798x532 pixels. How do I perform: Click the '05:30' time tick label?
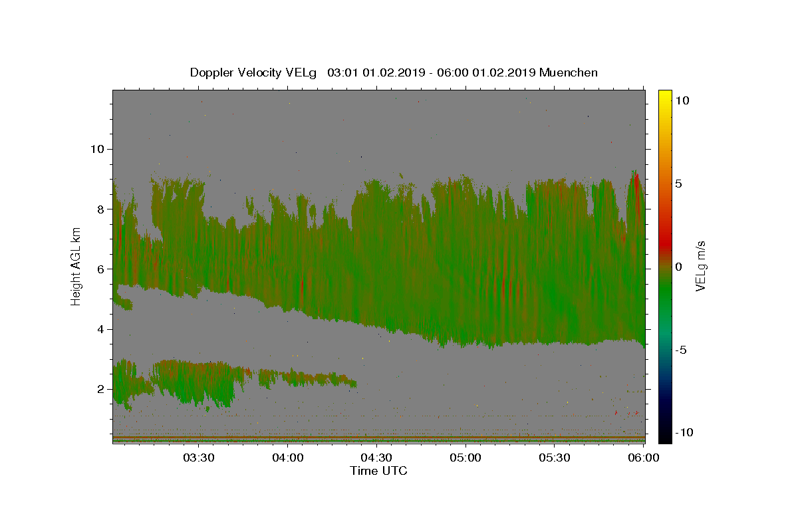click(555, 458)
